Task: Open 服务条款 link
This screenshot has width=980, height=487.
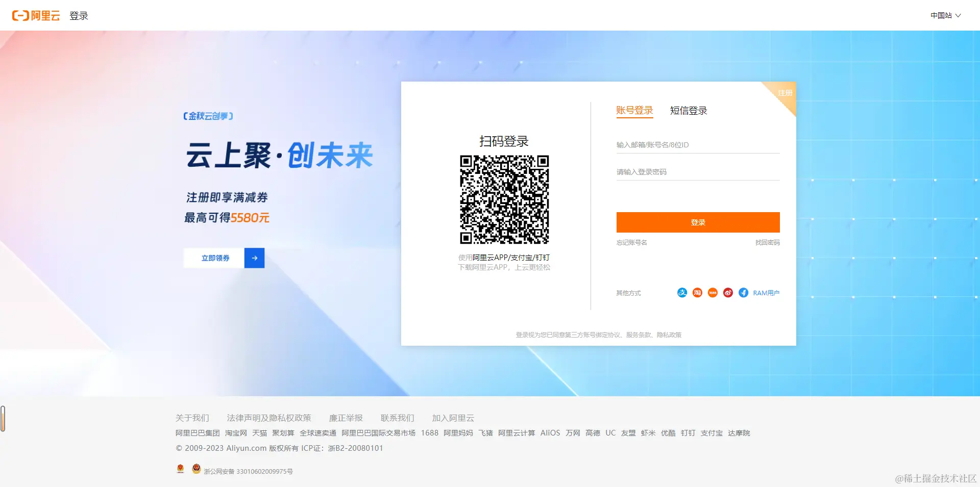Action: [x=639, y=335]
